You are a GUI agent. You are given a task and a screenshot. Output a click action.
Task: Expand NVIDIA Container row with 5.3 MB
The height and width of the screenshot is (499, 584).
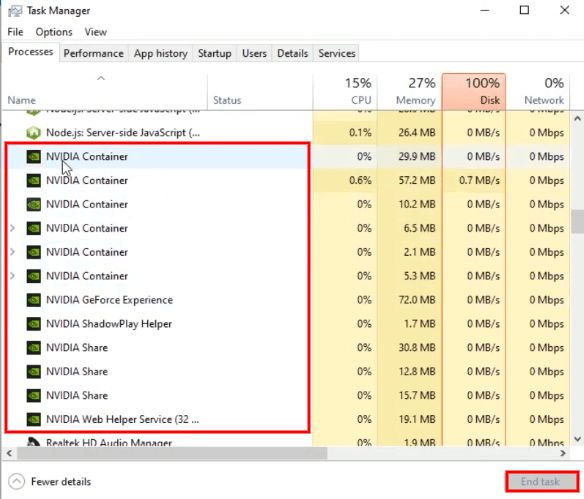(13, 276)
